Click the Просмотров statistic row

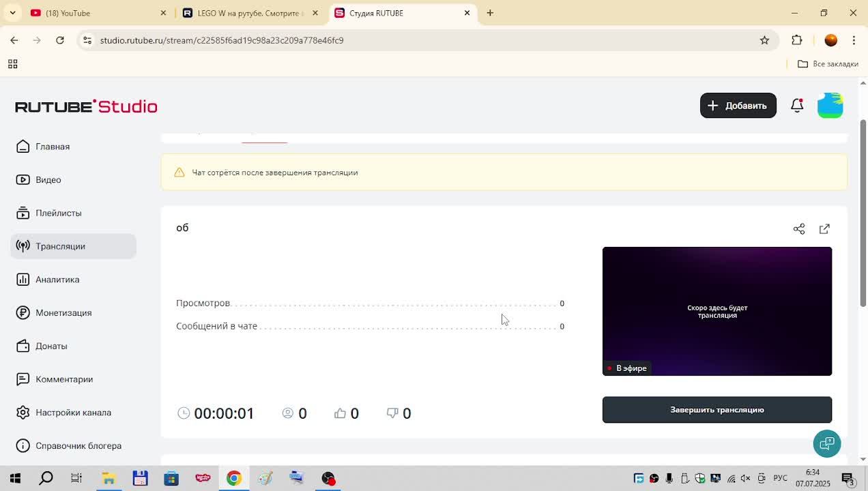(x=371, y=303)
